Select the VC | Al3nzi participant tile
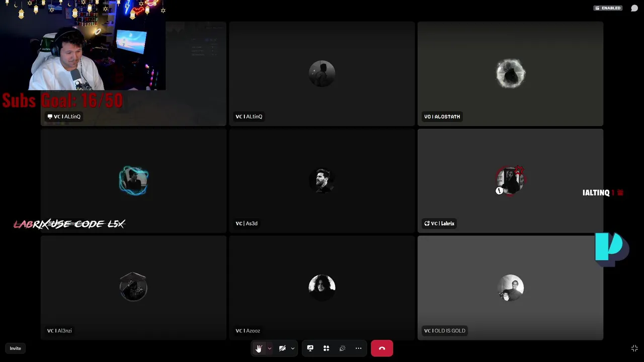Viewport: 644px width, 362px height. pyautogui.click(x=133, y=288)
